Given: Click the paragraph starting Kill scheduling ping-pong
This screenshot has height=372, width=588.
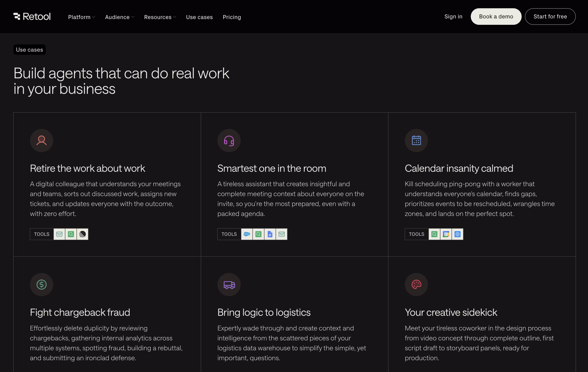Looking at the screenshot, I should [480, 199].
